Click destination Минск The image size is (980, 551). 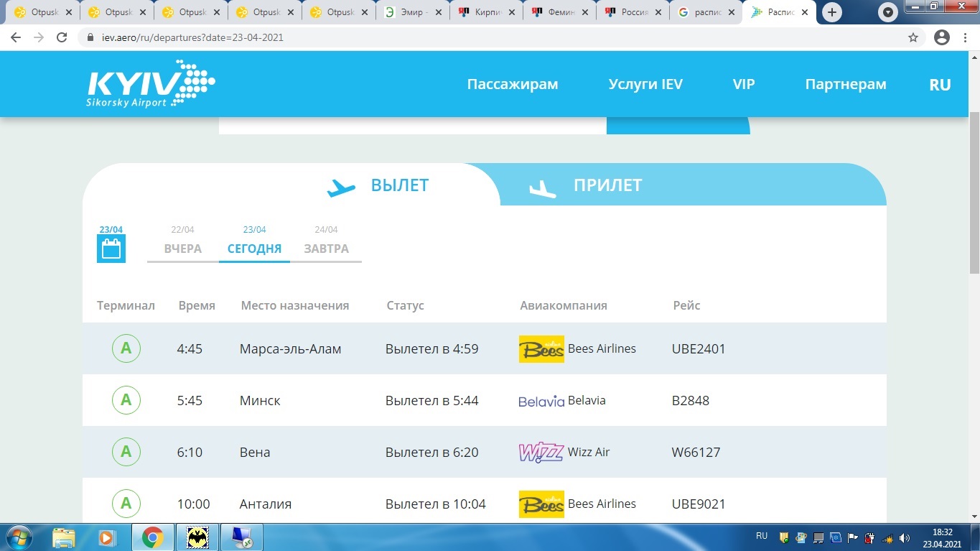tap(260, 401)
